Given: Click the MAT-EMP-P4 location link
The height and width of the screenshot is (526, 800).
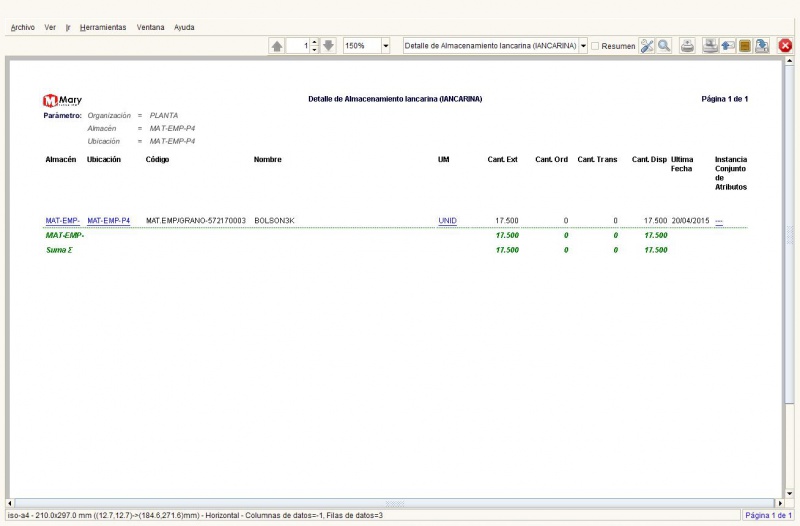Looking at the screenshot, I should point(109,220).
